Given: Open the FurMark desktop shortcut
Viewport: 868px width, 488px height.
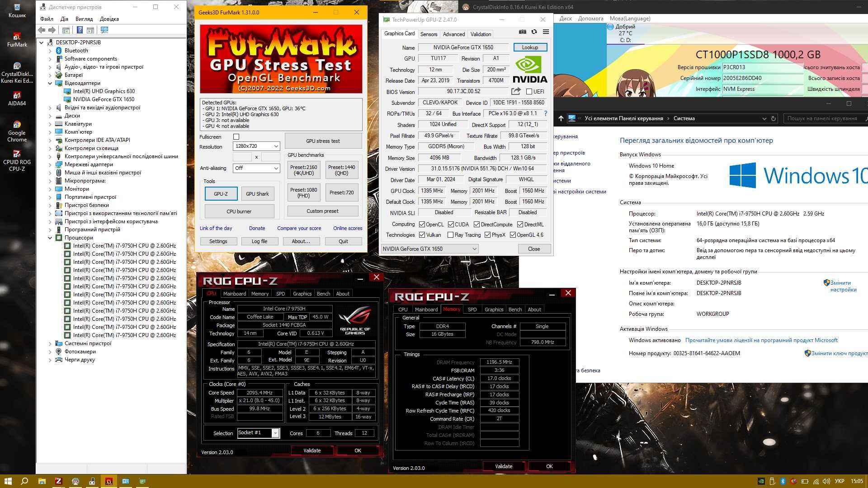Looking at the screenshot, I should [x=17, y=39].
